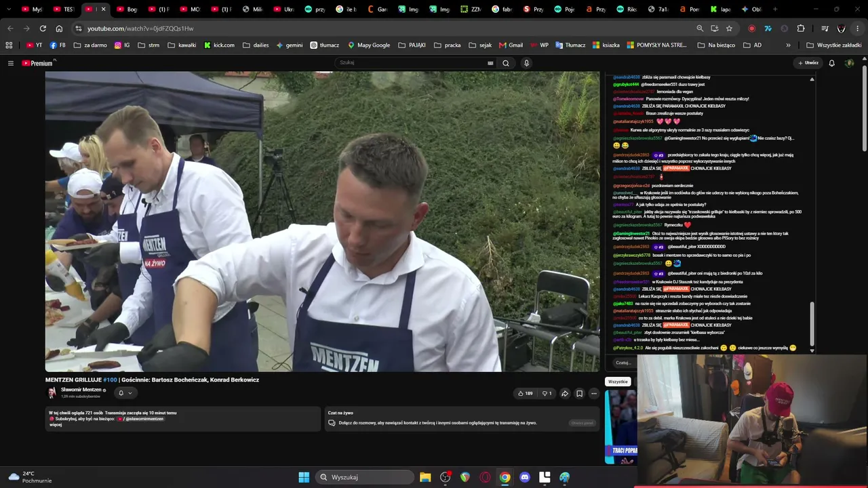Click the 'Czat na żywo' heading

click(340, 413)
